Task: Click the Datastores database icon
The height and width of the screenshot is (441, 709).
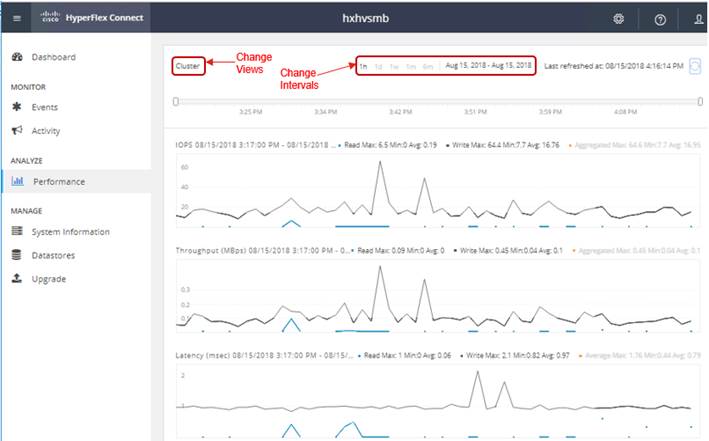Action: coord(16,255)
